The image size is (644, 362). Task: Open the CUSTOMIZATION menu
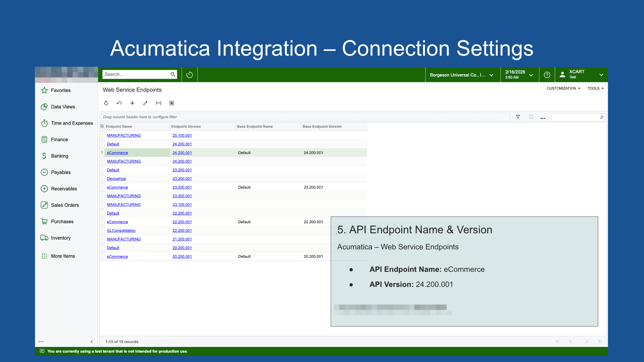[563, 88]
